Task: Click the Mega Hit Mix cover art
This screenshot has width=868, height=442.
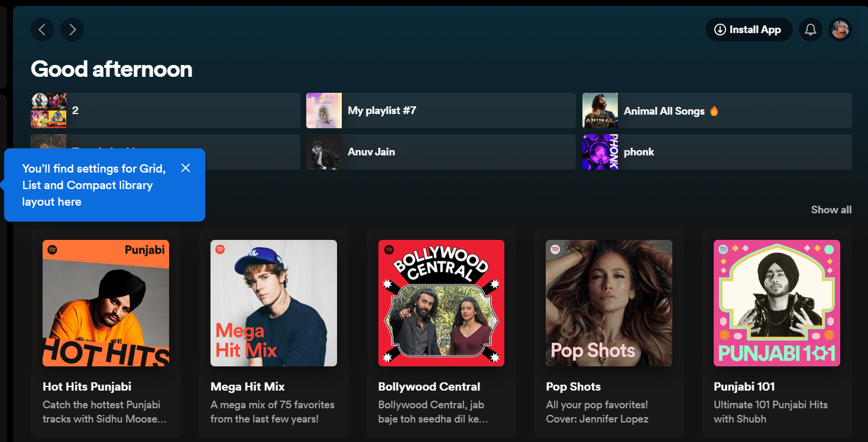Action: click(274, 303)
